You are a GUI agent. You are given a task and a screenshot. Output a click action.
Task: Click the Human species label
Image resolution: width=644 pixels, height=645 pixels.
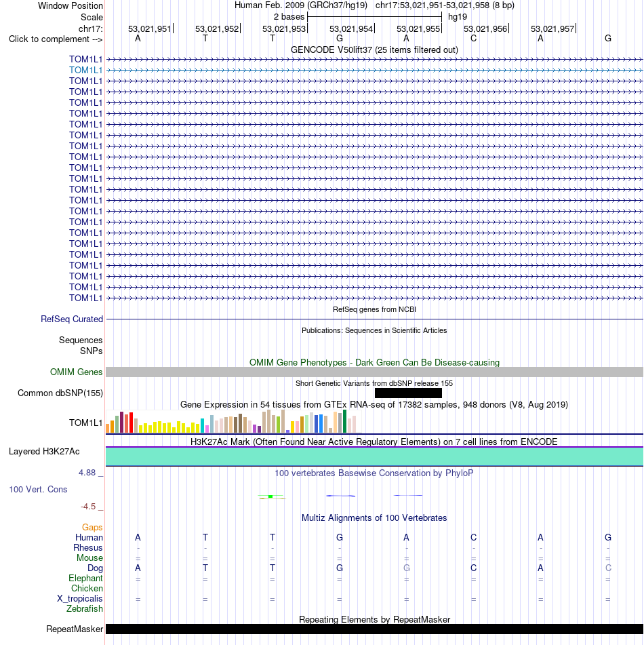click(89, 538)
